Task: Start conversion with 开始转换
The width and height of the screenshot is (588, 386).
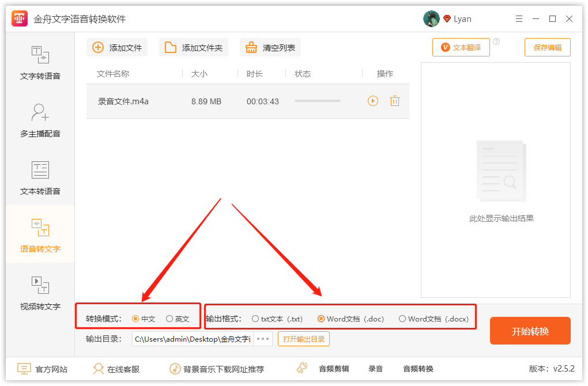Action: pos(530,331)
